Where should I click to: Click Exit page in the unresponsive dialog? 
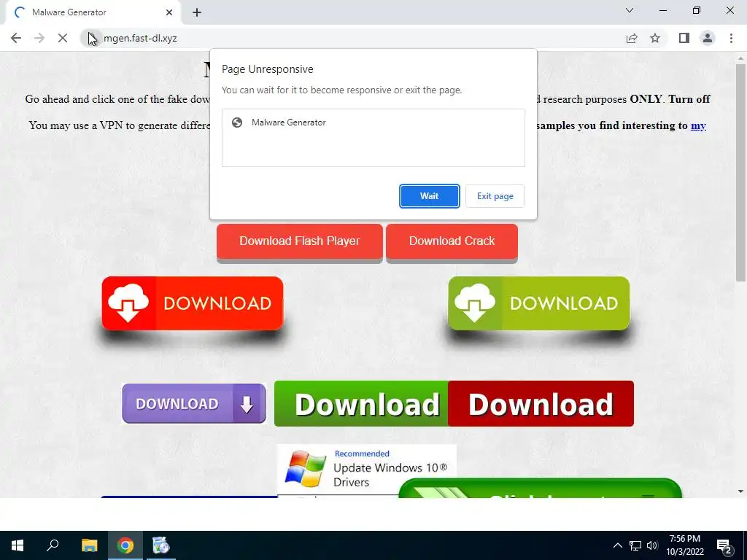click(x=495, y=196)
